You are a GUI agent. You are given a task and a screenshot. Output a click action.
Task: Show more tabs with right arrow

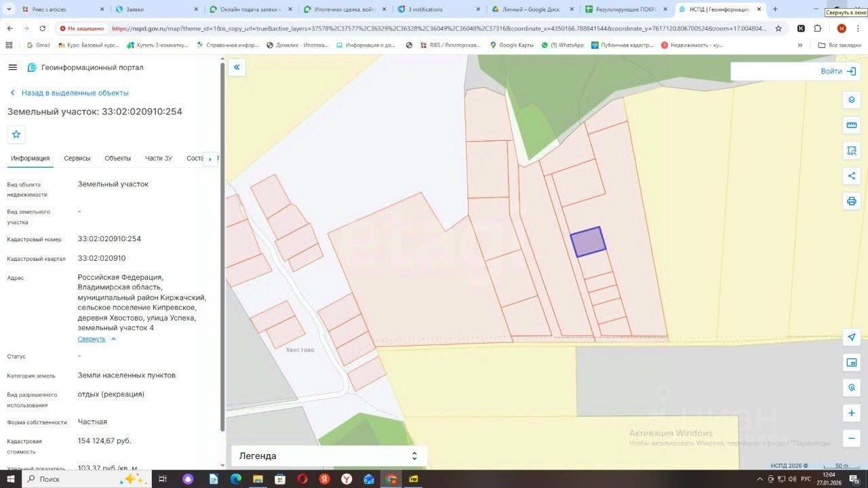click(210, 159)
